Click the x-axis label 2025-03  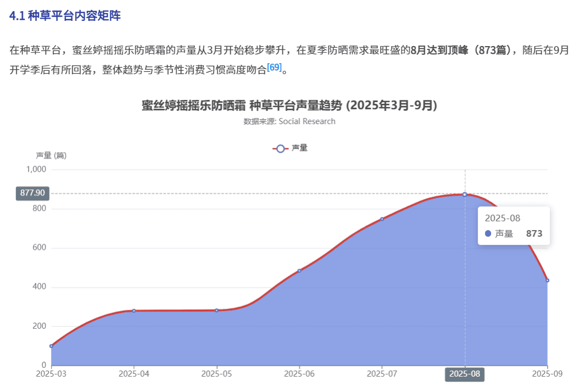point(51,374)
